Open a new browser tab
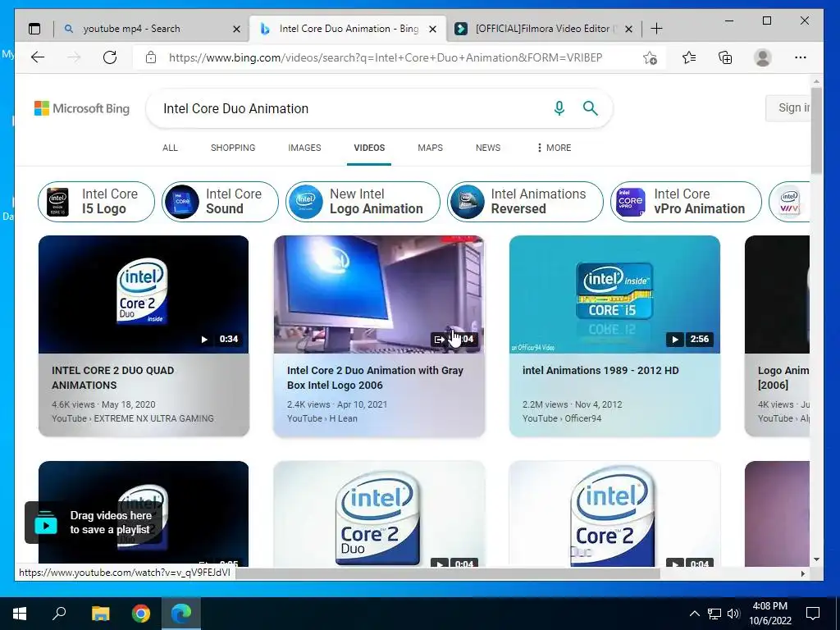 pos(656,29)
